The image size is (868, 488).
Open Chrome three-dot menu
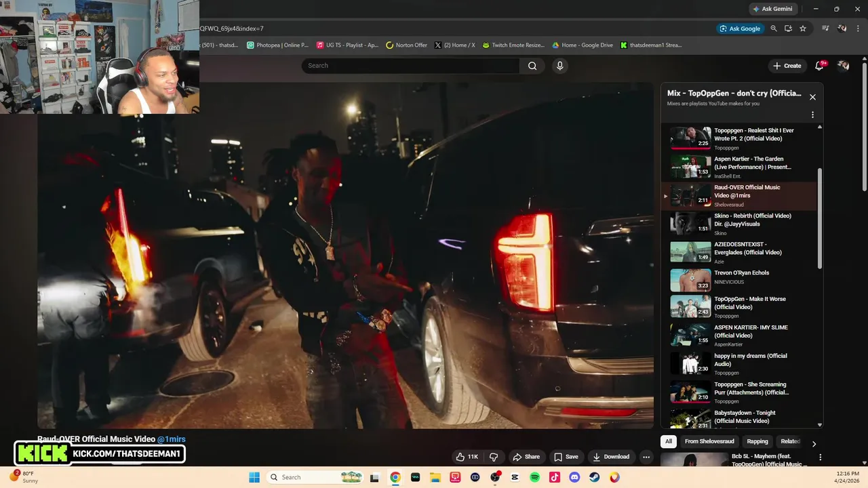856,28
